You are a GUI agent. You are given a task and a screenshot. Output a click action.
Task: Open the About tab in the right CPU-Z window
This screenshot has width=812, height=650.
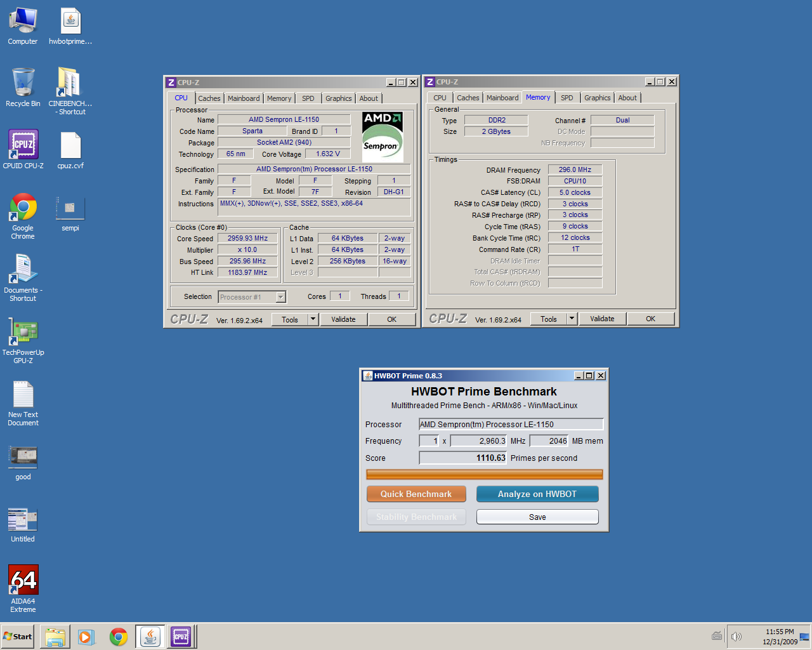point(627,98)
